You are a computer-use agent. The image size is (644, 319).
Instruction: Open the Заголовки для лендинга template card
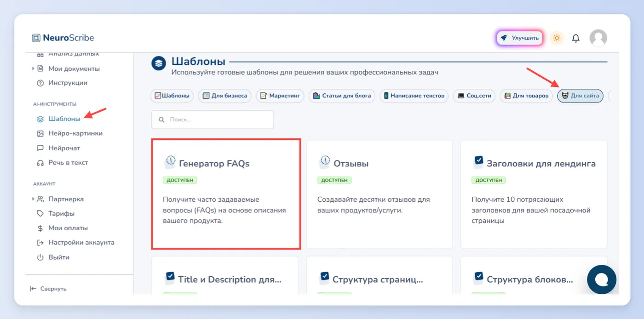[x=534, y=194]
